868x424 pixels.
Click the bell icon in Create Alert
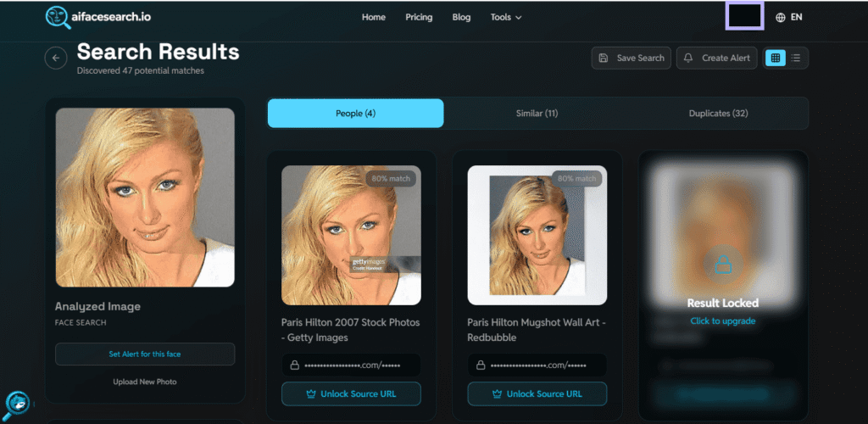(x=688, y=59)
